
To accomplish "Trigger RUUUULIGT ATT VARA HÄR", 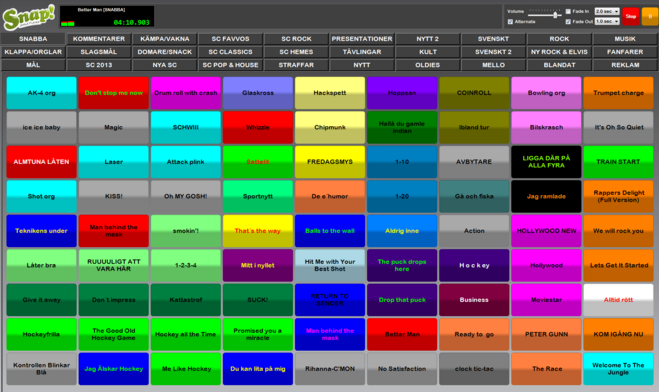I will (113, 265).
